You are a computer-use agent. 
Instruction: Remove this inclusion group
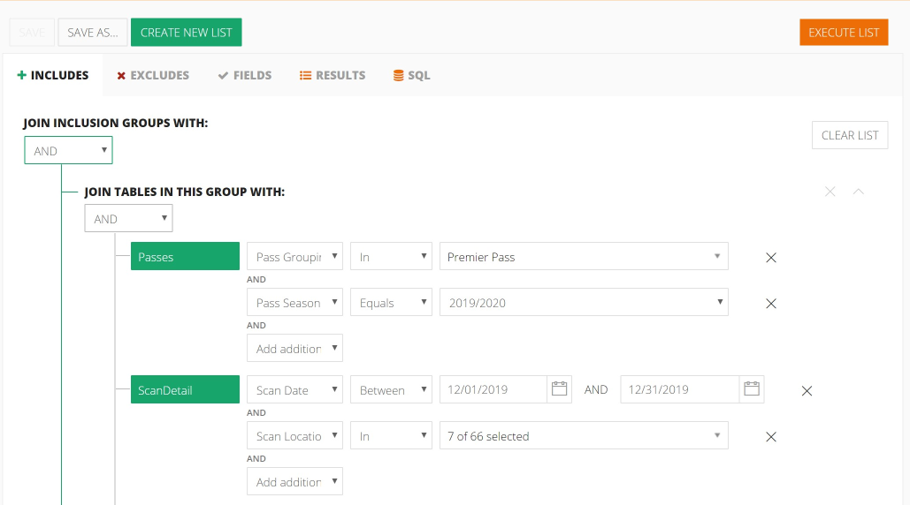830,192
